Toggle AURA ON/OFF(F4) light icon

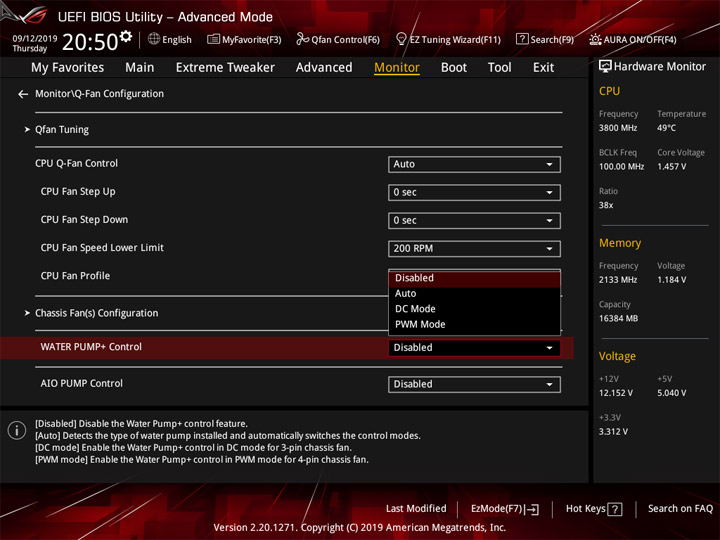(x=595, y=39)
